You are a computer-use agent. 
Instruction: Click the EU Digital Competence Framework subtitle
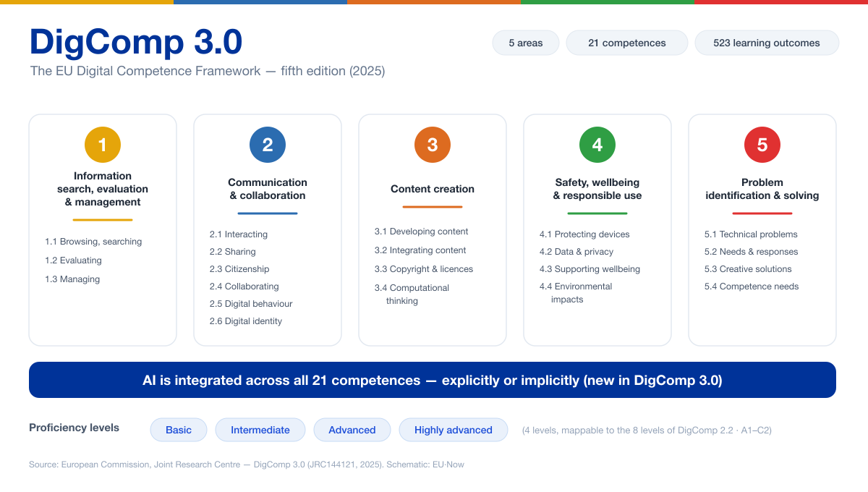coord(208,71)
